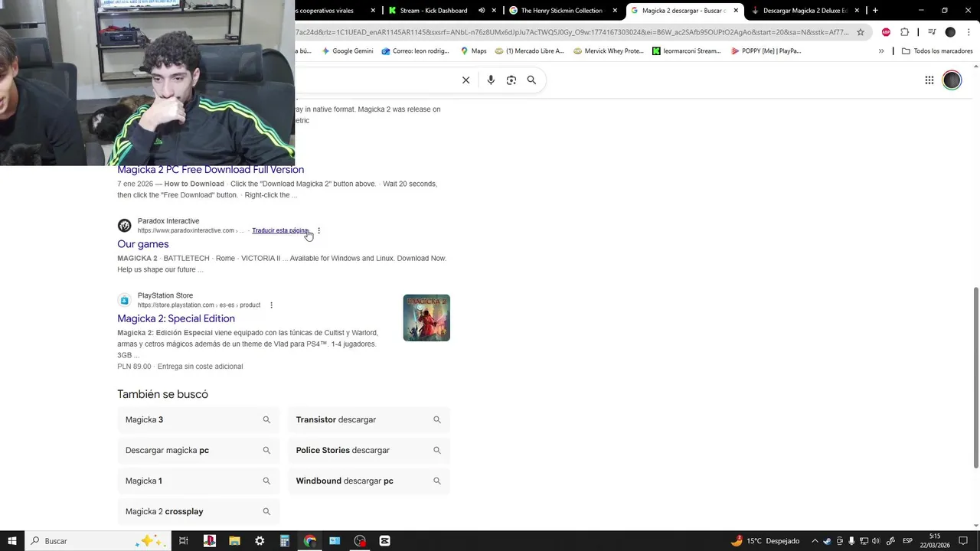Open a new browser tab

coord(875,11)
